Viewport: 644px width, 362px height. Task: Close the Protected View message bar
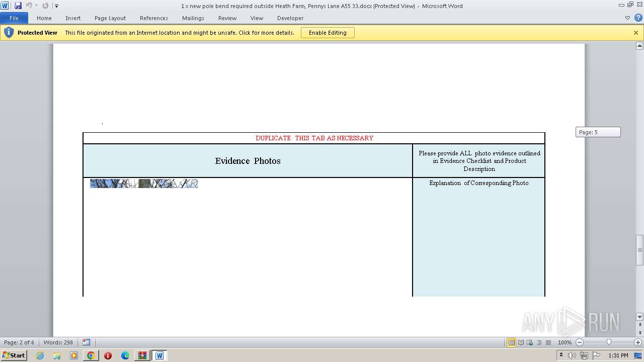click(x=636, y=33)
